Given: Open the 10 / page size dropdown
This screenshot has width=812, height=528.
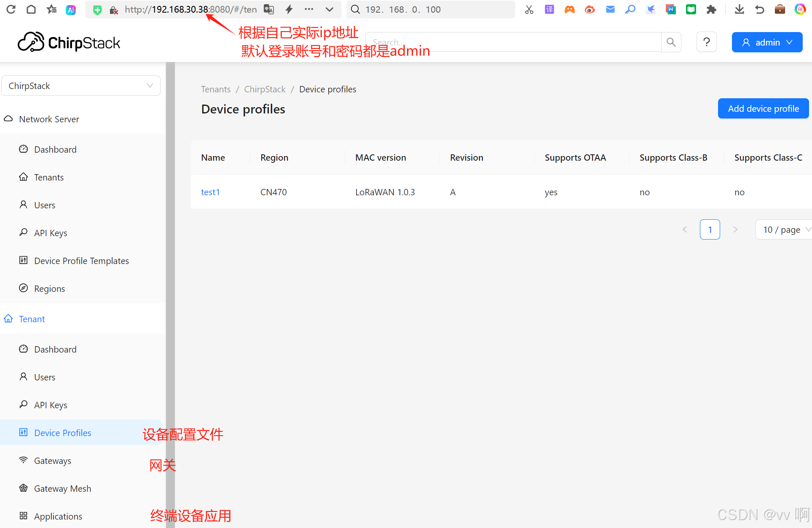Looking at the screenshot, I should 784,230.
